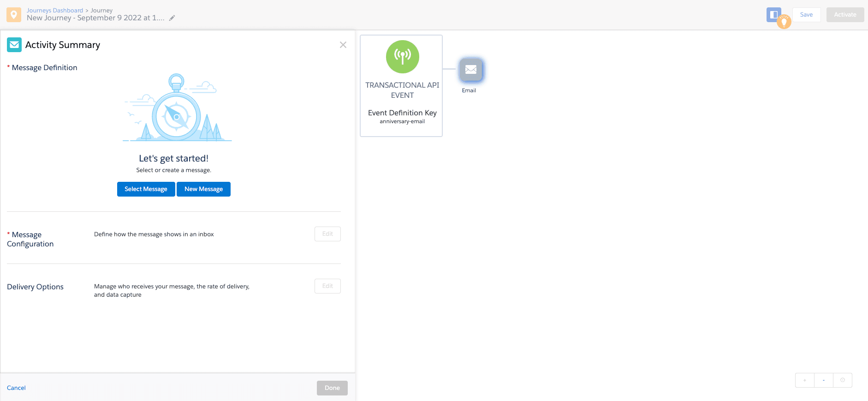This screenshot has width=868, height=401.
Task: Create a message with New Message button
Action: 203,189
